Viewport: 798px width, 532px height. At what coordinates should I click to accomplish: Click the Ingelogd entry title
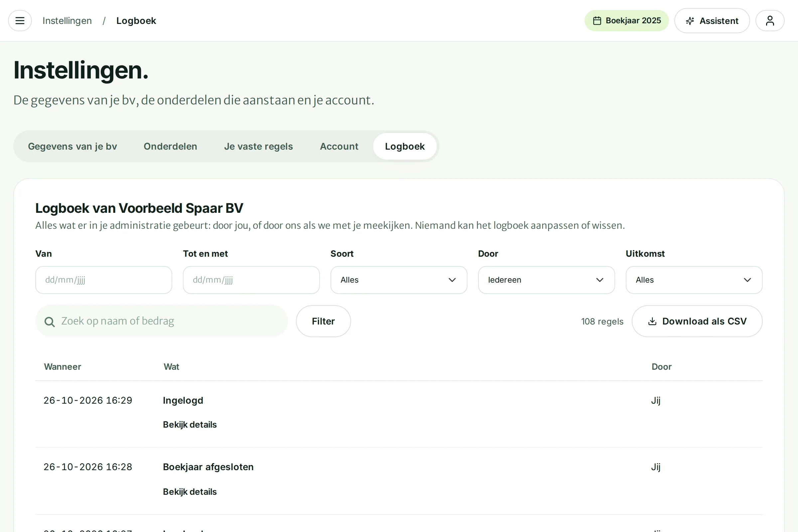coord(183,400)
